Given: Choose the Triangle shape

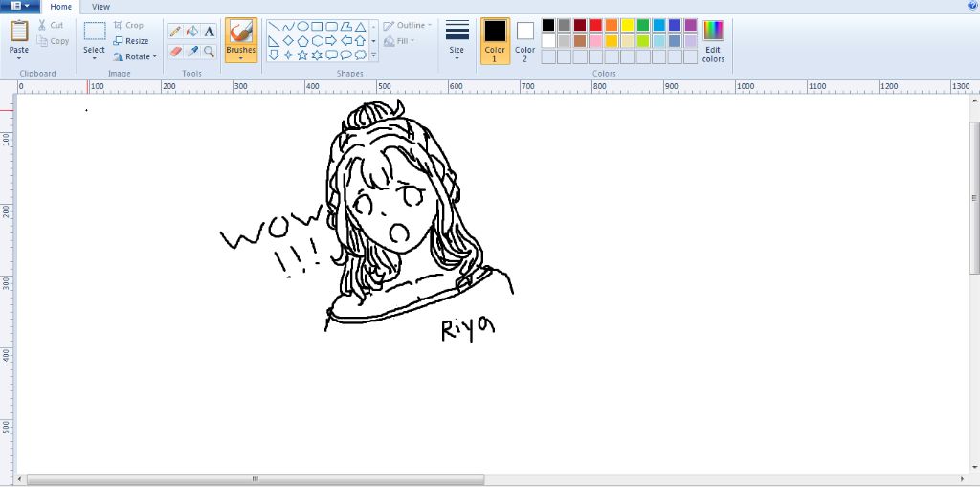Looking at the screenshot, I should [360, 26].
